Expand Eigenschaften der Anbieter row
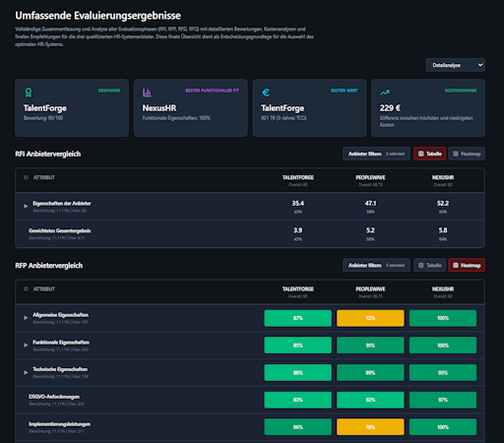The image size is (504, 443). point(26,206)
